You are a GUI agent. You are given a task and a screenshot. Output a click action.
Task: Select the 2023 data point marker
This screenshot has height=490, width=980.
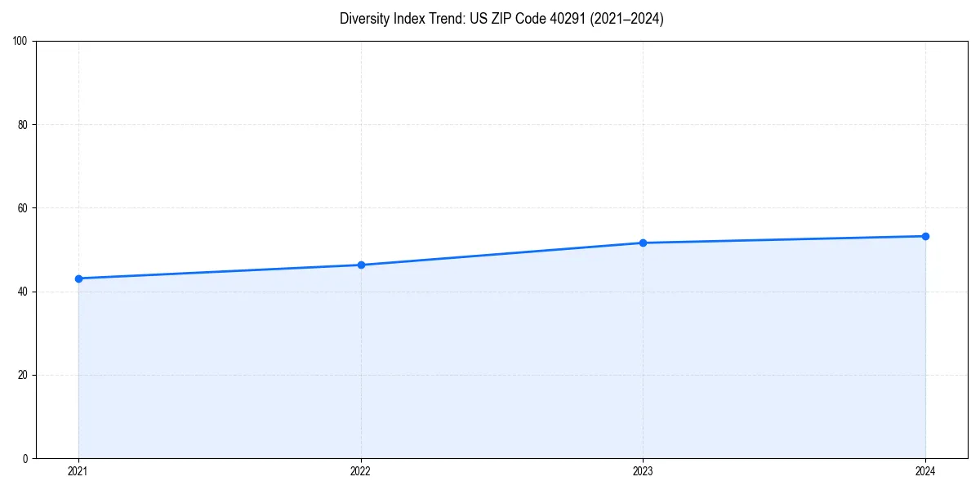pyautogui.click(x=644, y=242)
